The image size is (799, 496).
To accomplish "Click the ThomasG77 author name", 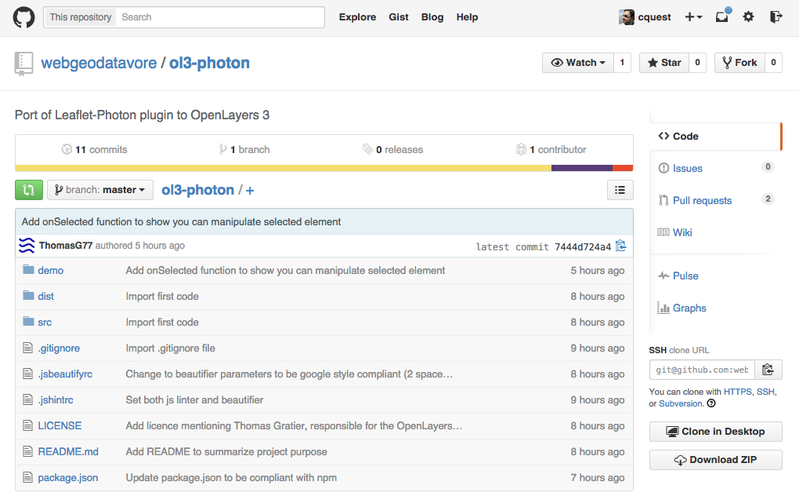I will 66,245.
